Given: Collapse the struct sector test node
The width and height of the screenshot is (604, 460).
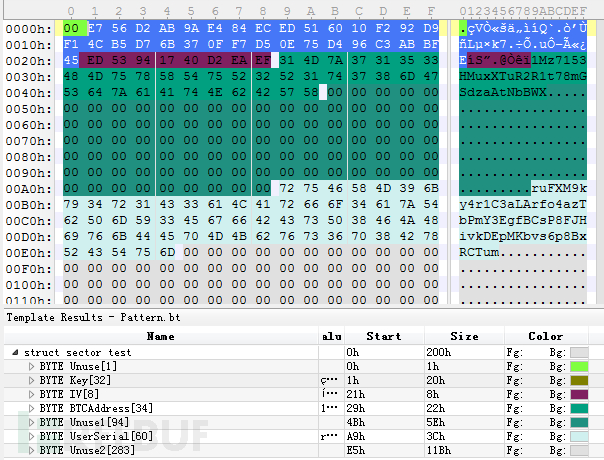Looking at the screenshot, I should (x=15, y=352).
